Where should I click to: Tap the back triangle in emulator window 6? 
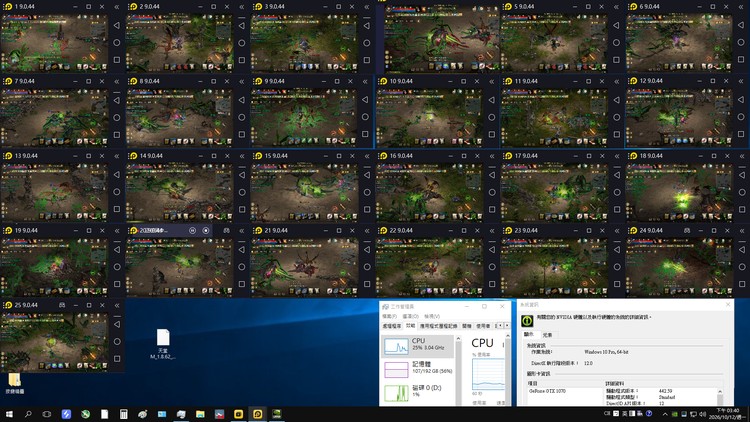point(741,25)
